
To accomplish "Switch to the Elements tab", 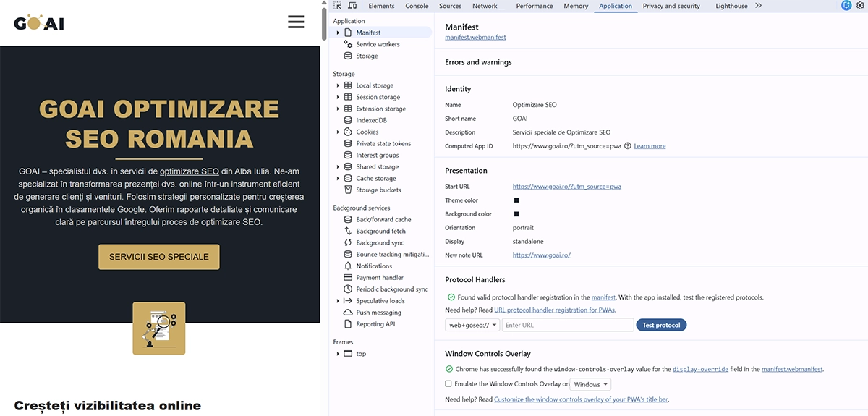I will (x=381, y=6).
